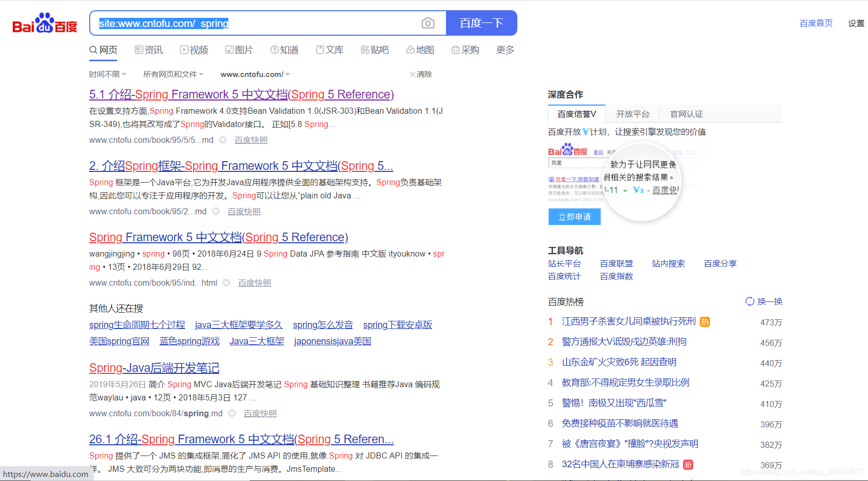The width and height of the screenshot is (868, 481).
Task: Open 站长平台 tool link
Action: point(564,264)
